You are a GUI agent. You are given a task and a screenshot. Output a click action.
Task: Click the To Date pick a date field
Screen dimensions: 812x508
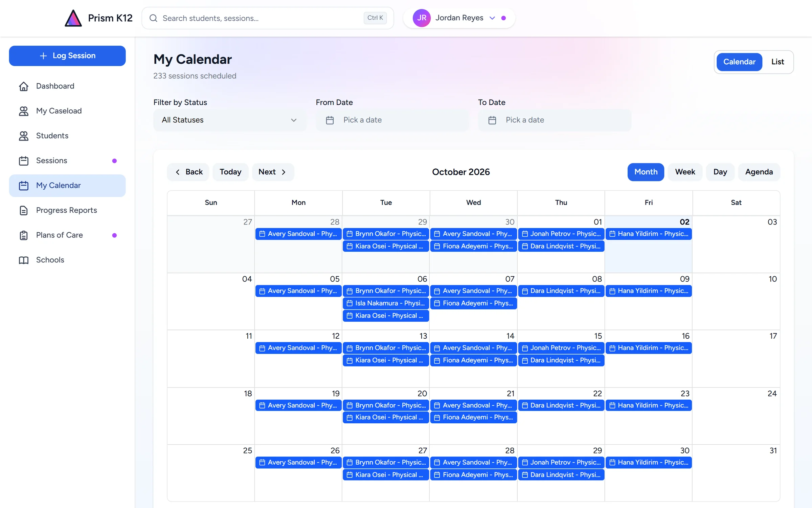555,120
